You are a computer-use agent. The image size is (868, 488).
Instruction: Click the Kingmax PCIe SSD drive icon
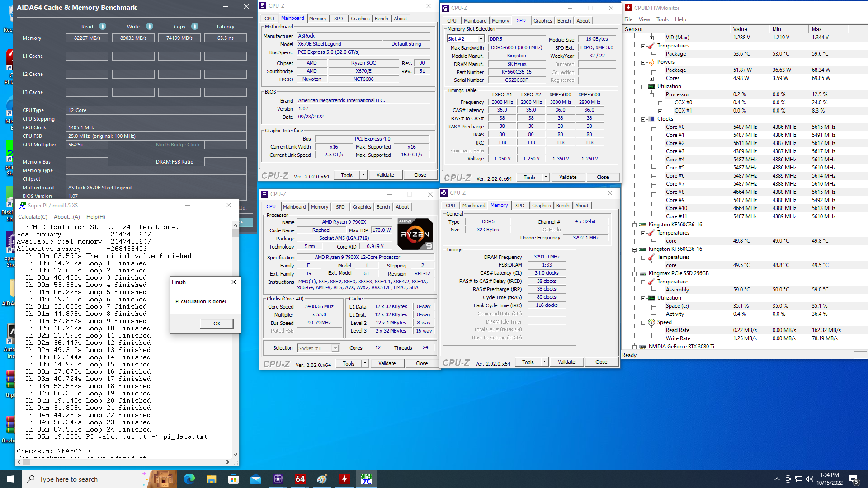click(x=643, y=273)
